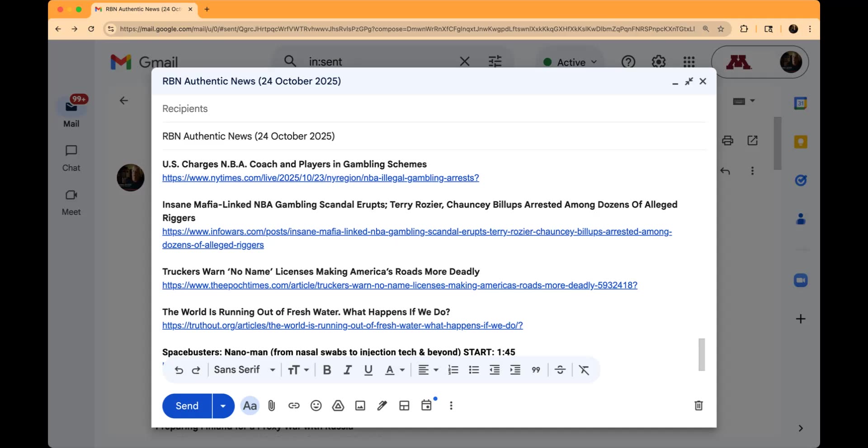Open input tools keyboard dropdown
Screen dimensions: 868x448
click(744, 101)
